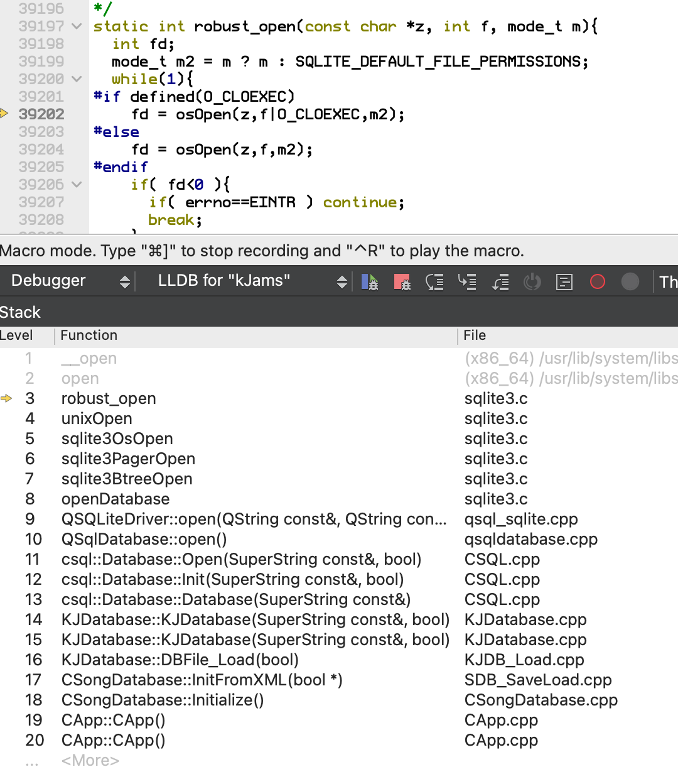Image resolution: width=678 pixels, height=784 pixels.
Task: Click the Step Into icon
Action: pyautogui.click(x=467, y=281)
